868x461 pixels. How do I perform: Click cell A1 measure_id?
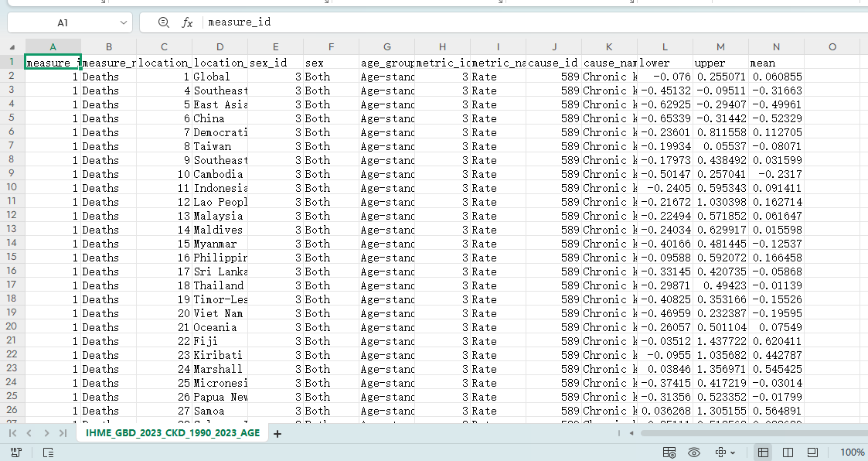pyautogui.click(x=53, y=62)
